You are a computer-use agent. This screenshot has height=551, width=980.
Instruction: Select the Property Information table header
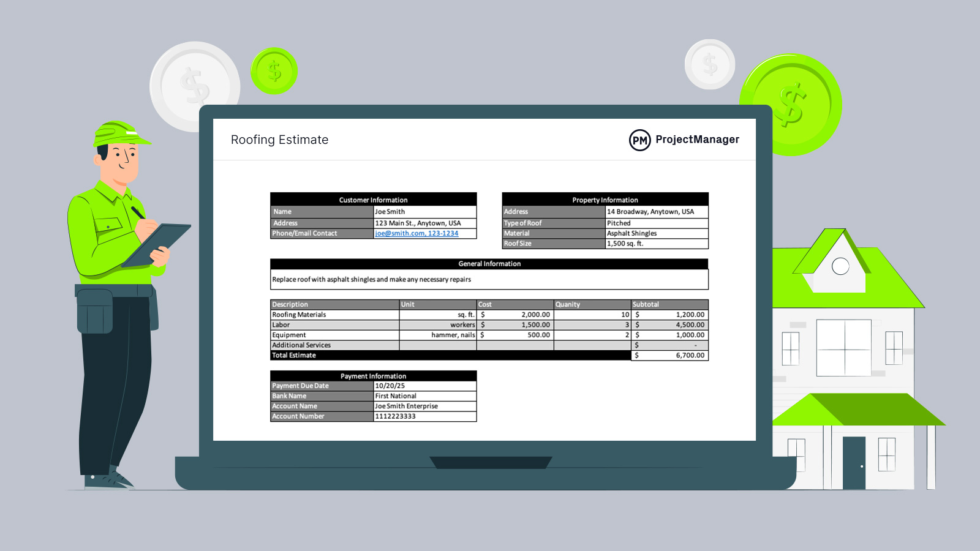point(605,200)
